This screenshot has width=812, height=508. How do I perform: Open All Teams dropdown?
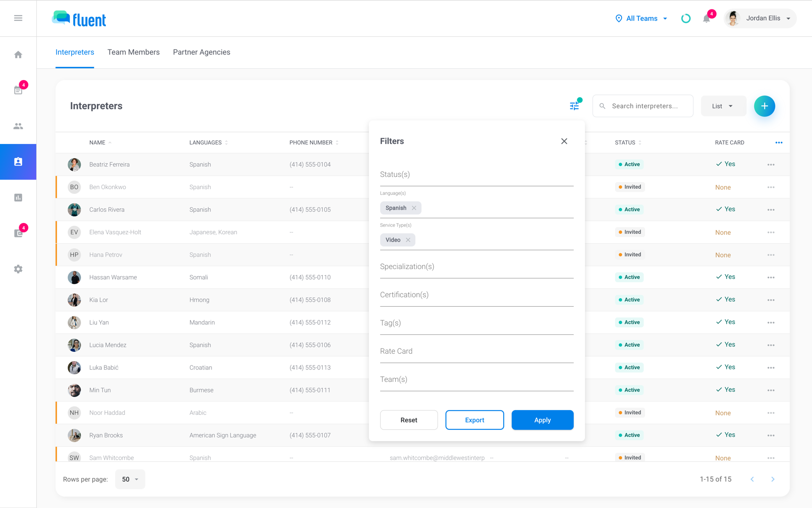pos(641,18)
